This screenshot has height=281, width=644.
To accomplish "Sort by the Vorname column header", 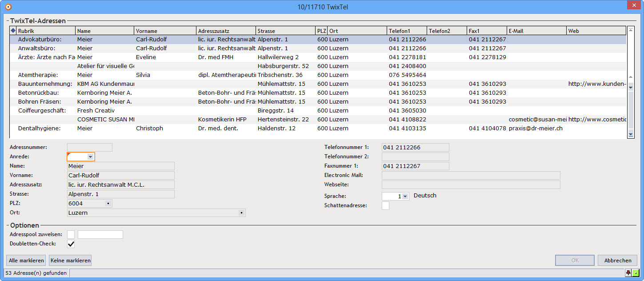I will (x=165, y=31).
